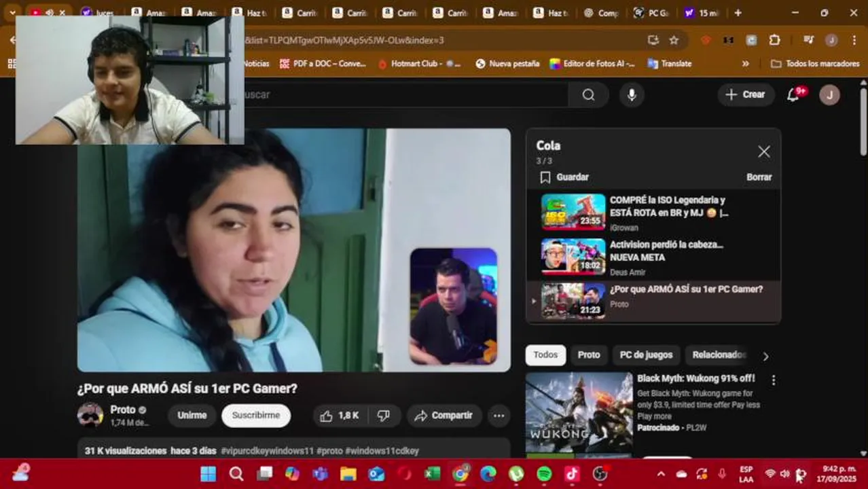Open the tab search dropdown arrow

12,13
